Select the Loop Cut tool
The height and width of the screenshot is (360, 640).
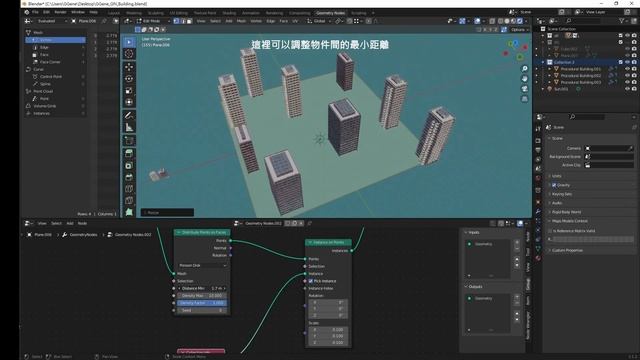click(x=129, y=189)
